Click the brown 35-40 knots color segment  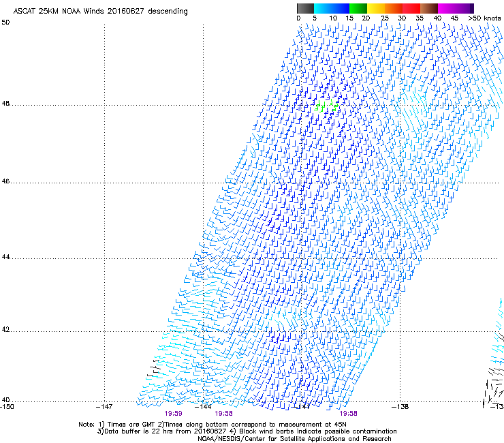(x=429, y=8)
